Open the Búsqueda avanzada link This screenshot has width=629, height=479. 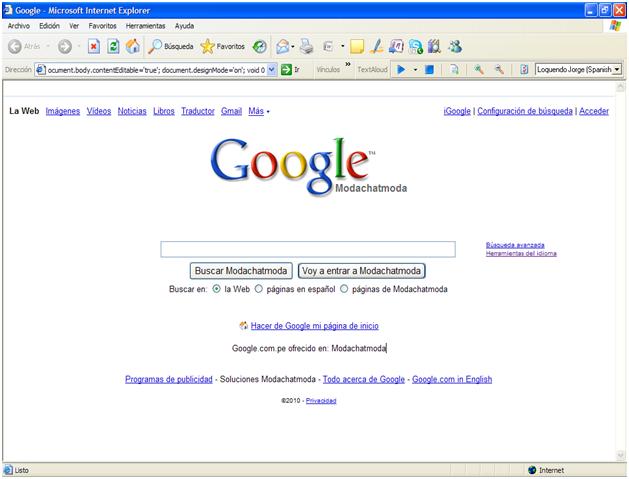coord(515,245)
